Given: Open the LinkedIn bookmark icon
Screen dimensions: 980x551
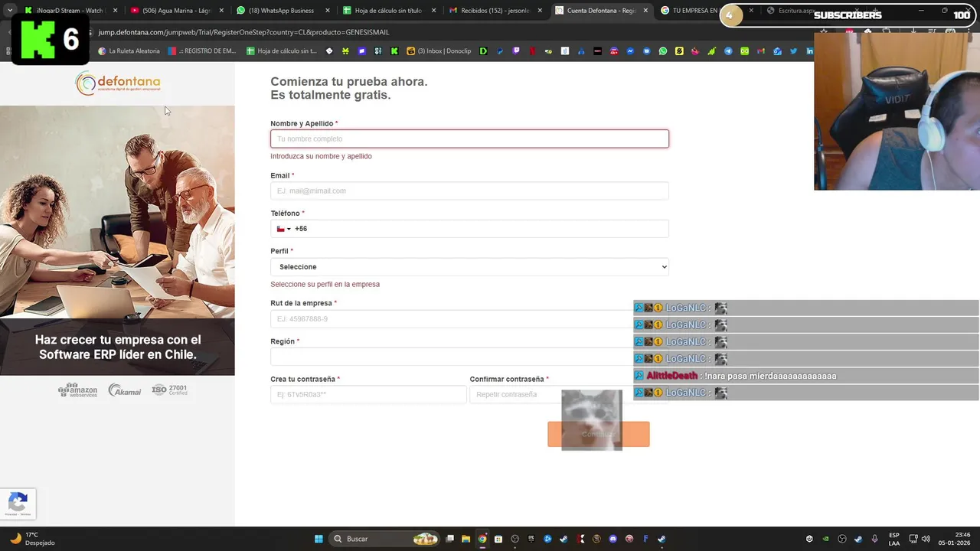Looking at the screenshot, I should click(x=809, y=51).
